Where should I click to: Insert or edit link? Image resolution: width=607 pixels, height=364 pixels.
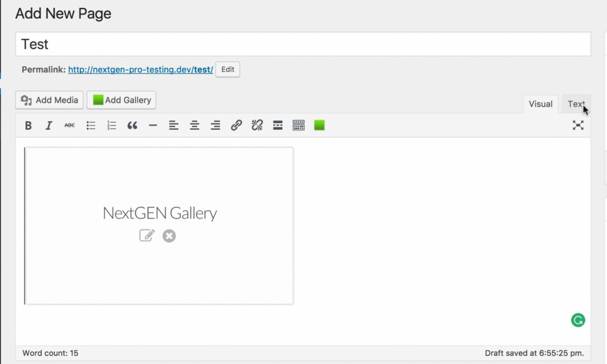[236, 126]
